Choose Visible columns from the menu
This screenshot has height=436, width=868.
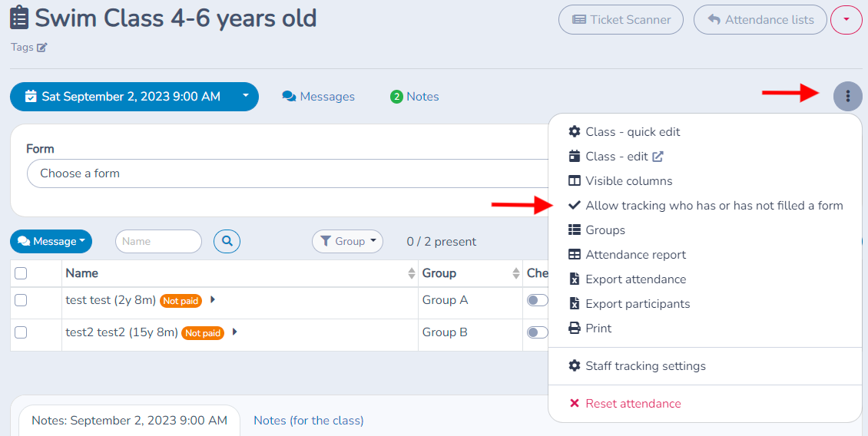[x=621, y=181]
